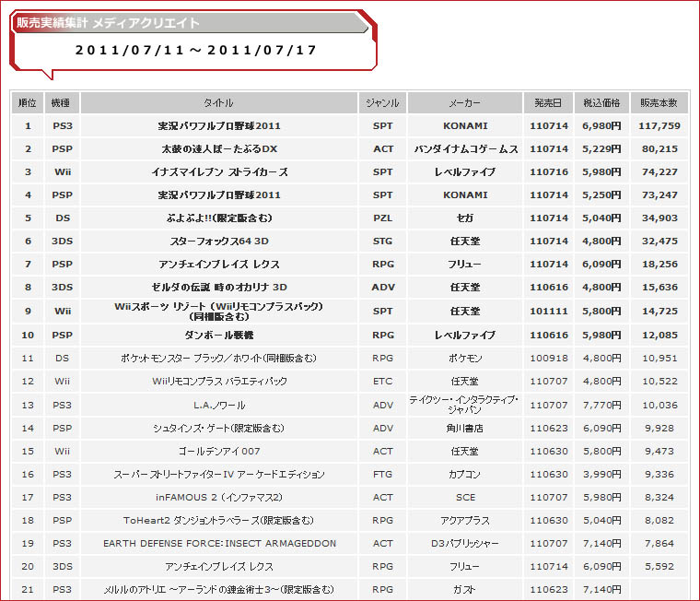This screenshot has width=700, height=601.
Task: Click title ポケットモンスター ブラック／ホワイト
Action: coord(219,359)
